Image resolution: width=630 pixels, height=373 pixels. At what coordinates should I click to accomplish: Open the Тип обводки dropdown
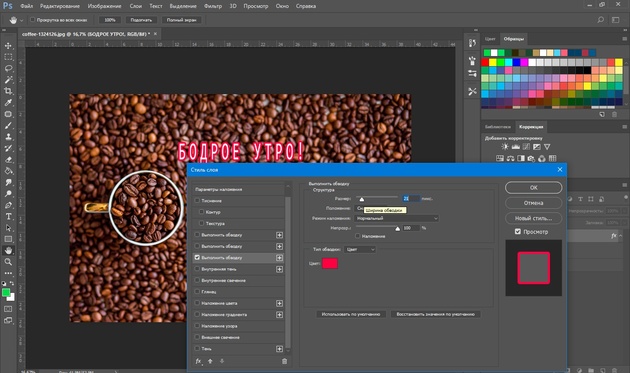pyautogui.click(x=360, y=250)
